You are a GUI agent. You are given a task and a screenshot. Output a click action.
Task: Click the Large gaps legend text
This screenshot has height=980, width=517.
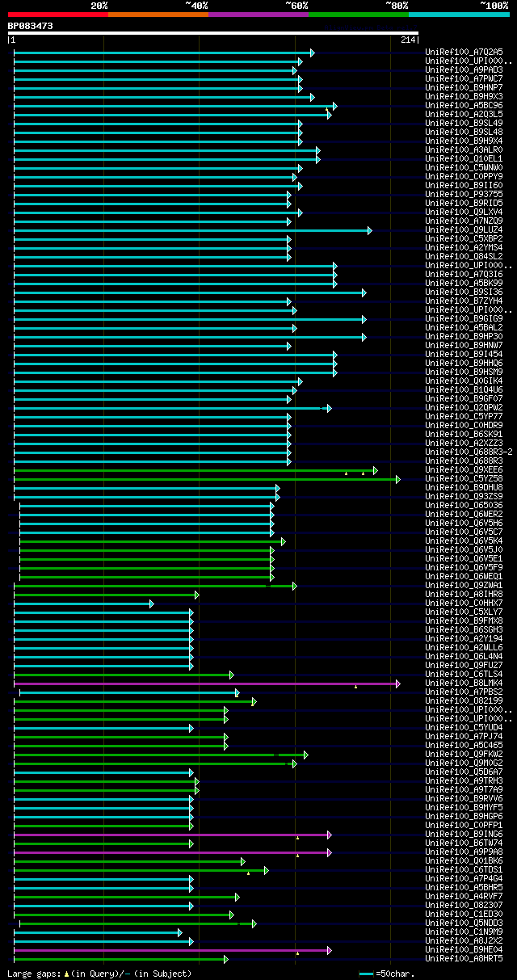100,974
